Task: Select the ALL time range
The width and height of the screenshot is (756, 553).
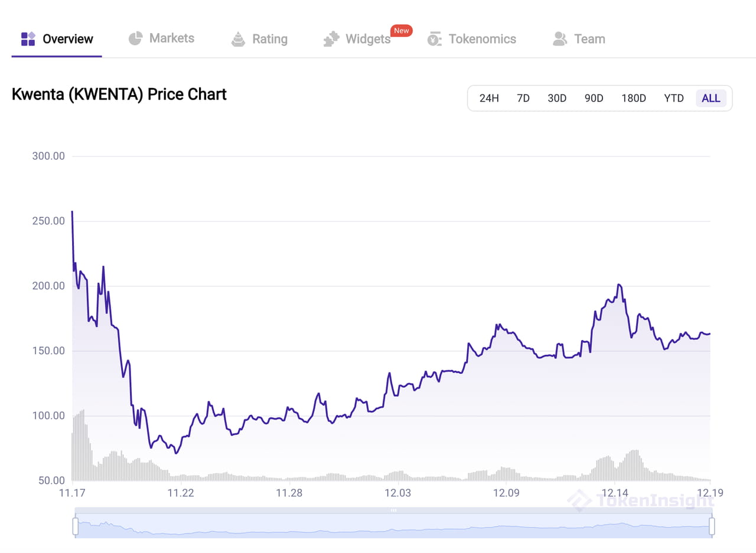Action: (711, 98)
